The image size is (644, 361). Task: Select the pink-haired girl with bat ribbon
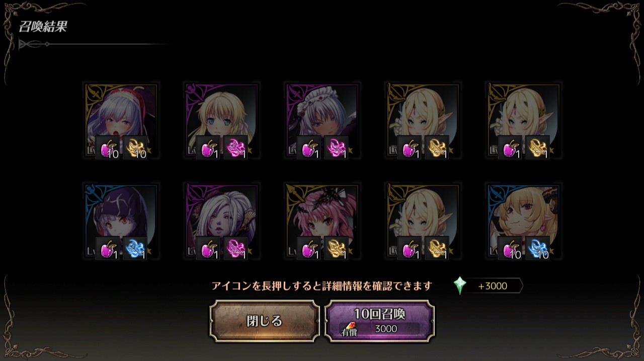click(x=322, y=222)
